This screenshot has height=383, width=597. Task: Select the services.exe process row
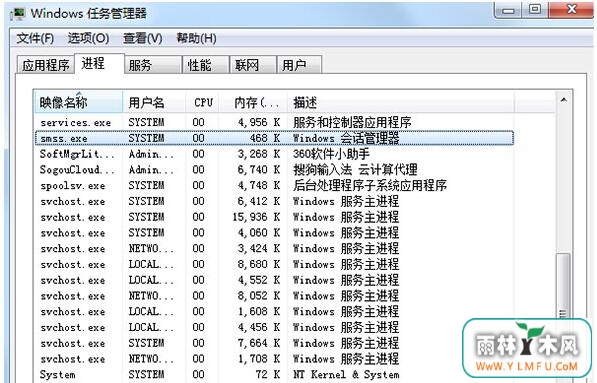click(274, 122)
